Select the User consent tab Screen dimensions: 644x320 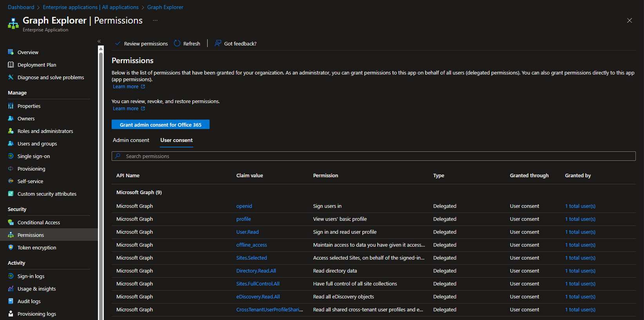point(176,140)
